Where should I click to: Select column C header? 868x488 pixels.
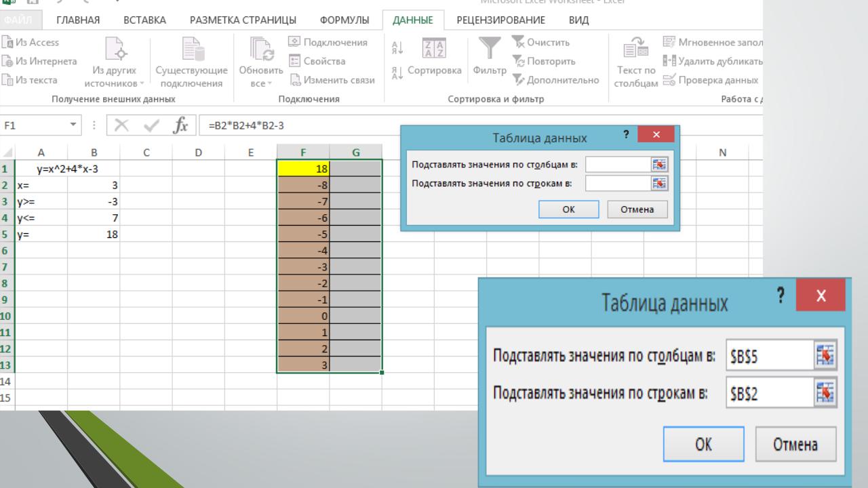(146, 152)
